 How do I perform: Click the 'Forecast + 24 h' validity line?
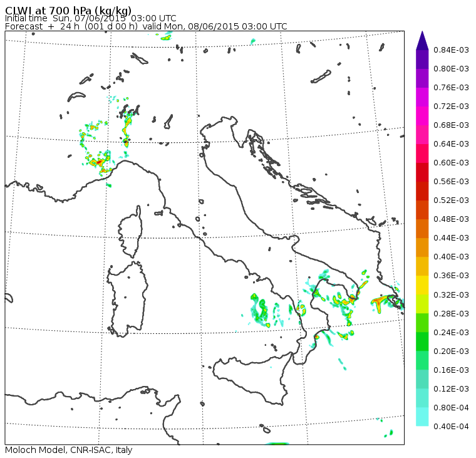pyautogui.click(x=146, y=26)
